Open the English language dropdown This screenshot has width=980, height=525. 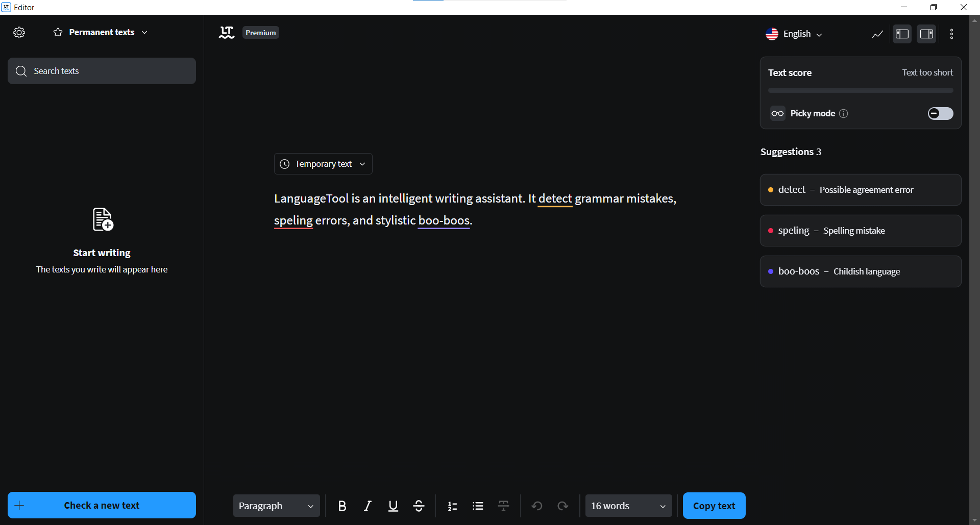tap(794, 34)
